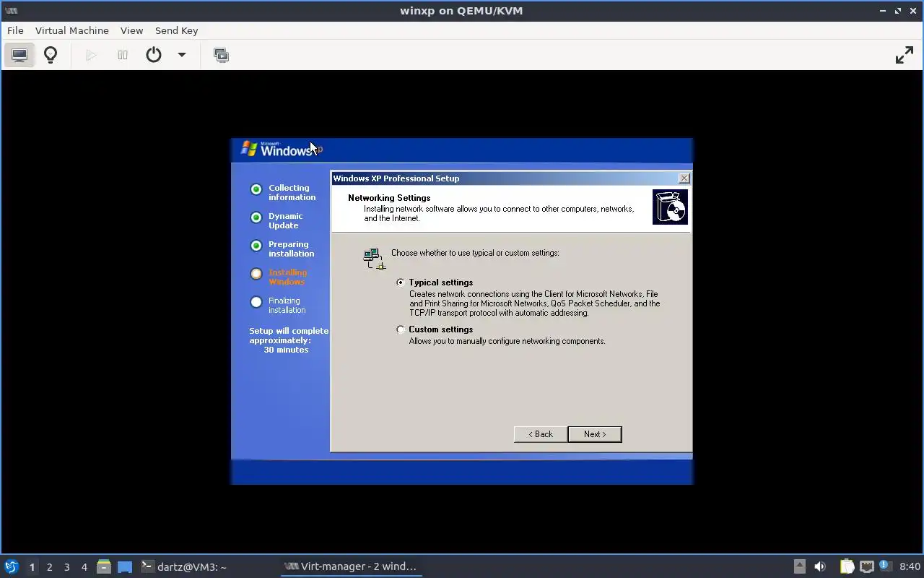924x578 pixels.
Task: Shut down the VM with power icon
Action: point(154,55)
